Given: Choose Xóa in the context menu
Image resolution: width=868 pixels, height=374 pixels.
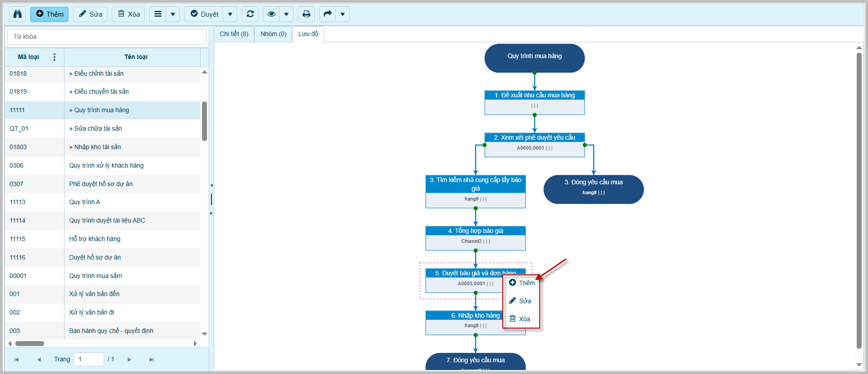Looking at the screenshot, I should pos(520,319).
